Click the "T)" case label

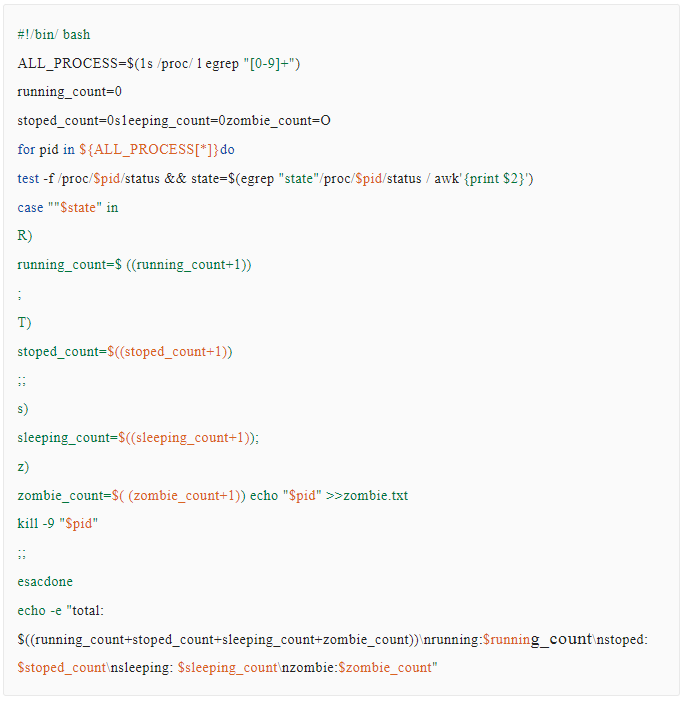[x=24, y=323]
